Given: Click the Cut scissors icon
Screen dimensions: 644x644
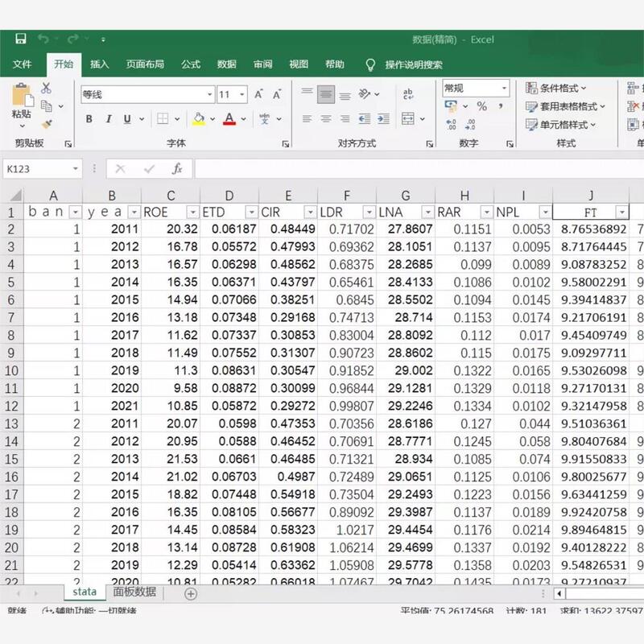Looking at the screenshot, I should pyautogui.click(x=46, y=88).
